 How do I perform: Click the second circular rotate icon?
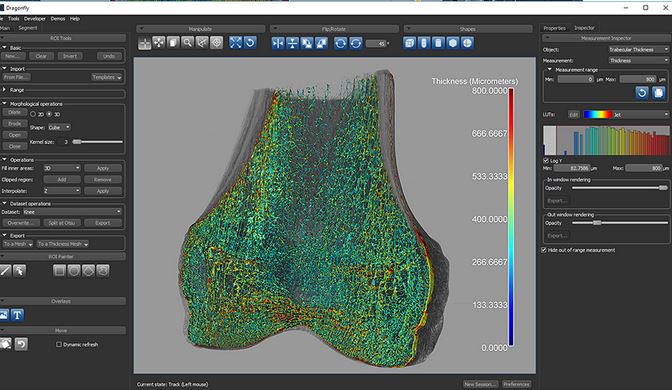point(355,43)
